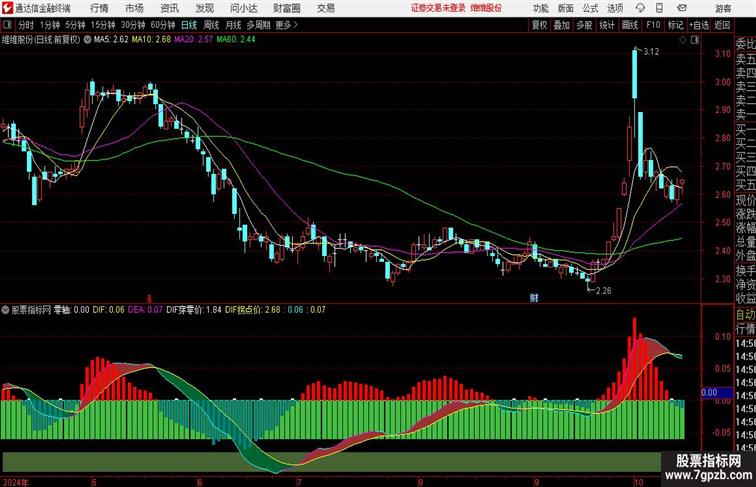Click the DIF: 0.06 indicator value
Viewport: 756px width, 487px height.
[x=108, y=310]
